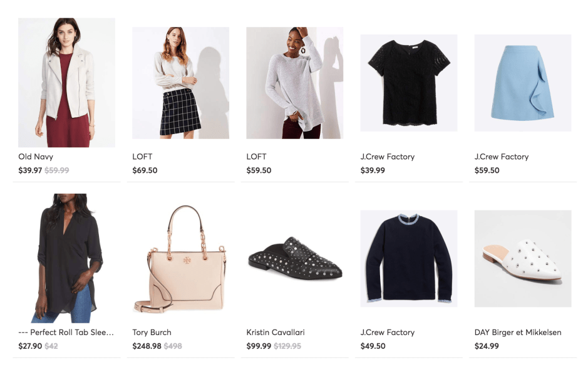Click the Tory Burch brand name
The width and height of the screenshot is (588, 379).
(152, 332)
